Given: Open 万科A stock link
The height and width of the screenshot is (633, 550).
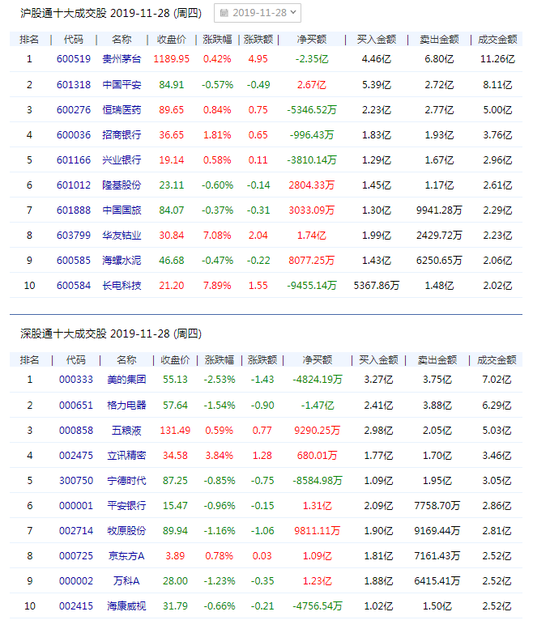Looking at the screenshot, I should 126,581.
